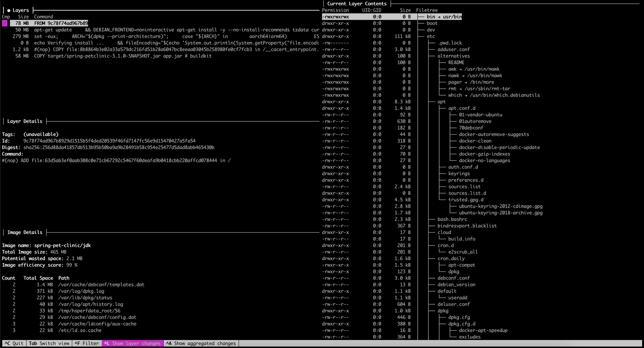Select the boot directory in filetree

click(x=432, y=23)
